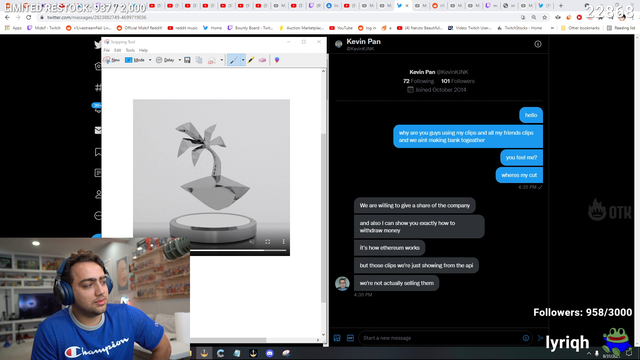640x360 pixels.
Task: Click the GIF icon in message composer
Action: pyautogui.click(x=350, y=338)
